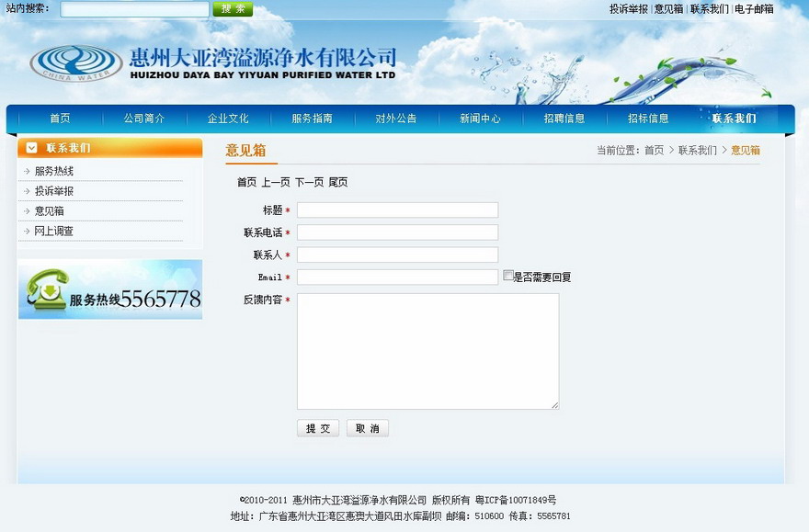
Task: Open the 电子邮箱 link in the top bar
Action: (x=754, y=9)
